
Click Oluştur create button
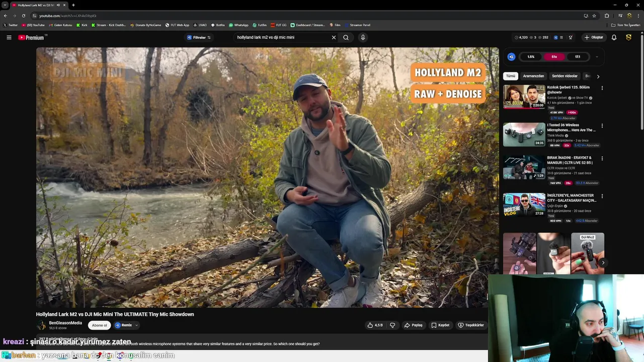(594, 37)
